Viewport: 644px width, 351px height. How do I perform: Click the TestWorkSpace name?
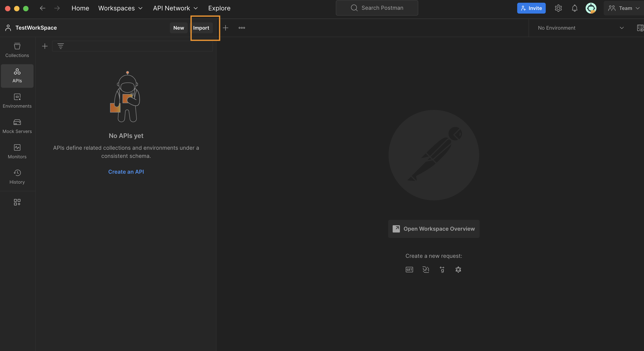(36, 28)
